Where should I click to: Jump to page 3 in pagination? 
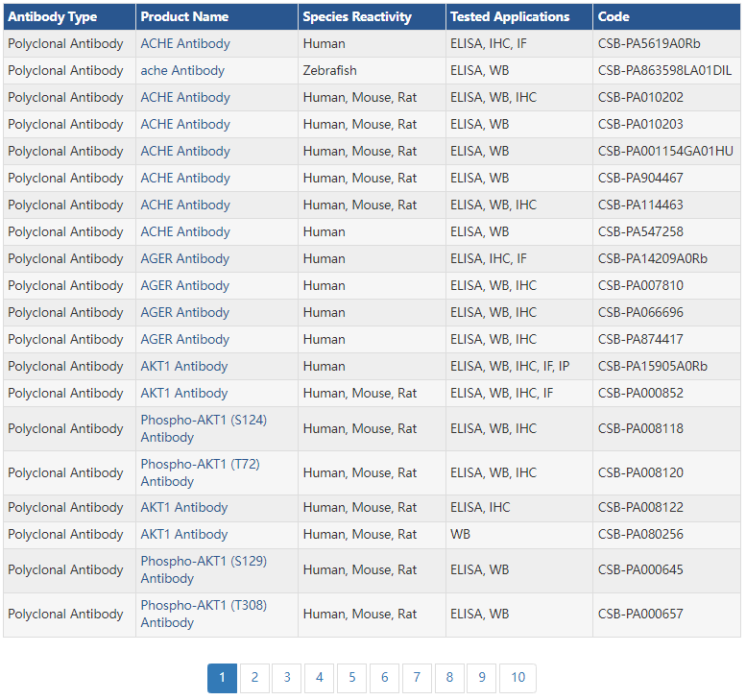pyautogui.click(x=287, y=678)
